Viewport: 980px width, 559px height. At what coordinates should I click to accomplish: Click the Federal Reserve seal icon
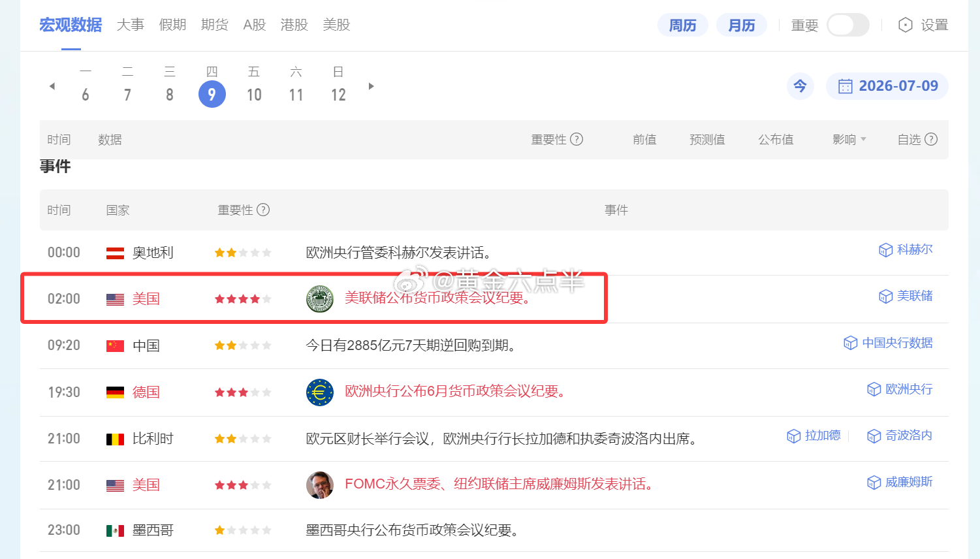(320, 299)
